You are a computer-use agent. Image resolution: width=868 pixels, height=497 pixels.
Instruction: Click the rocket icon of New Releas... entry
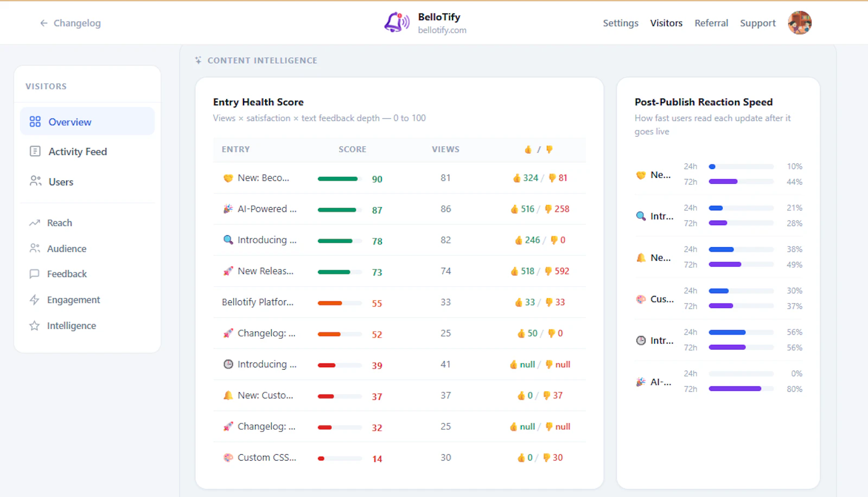pos(228,271)
